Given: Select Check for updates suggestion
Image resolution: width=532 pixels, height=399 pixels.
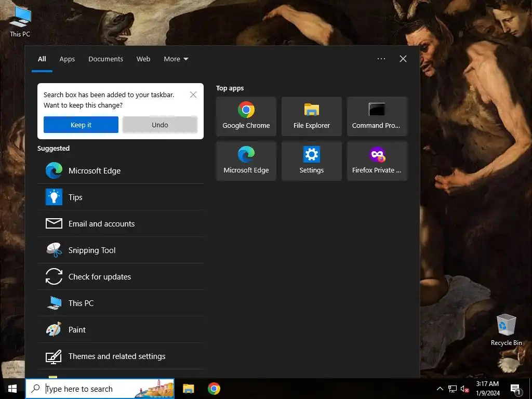Looking at the screenshot, I should click(x=121, y=276).
